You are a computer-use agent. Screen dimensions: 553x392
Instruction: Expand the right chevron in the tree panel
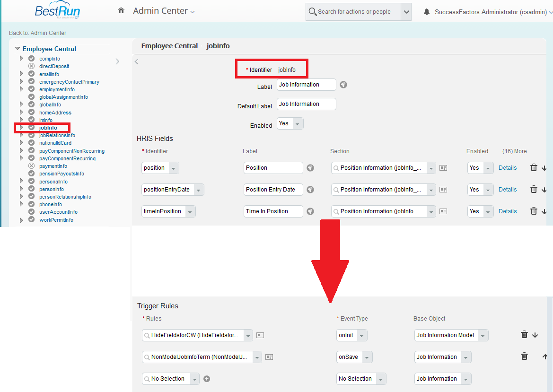(x=117, y=61)
